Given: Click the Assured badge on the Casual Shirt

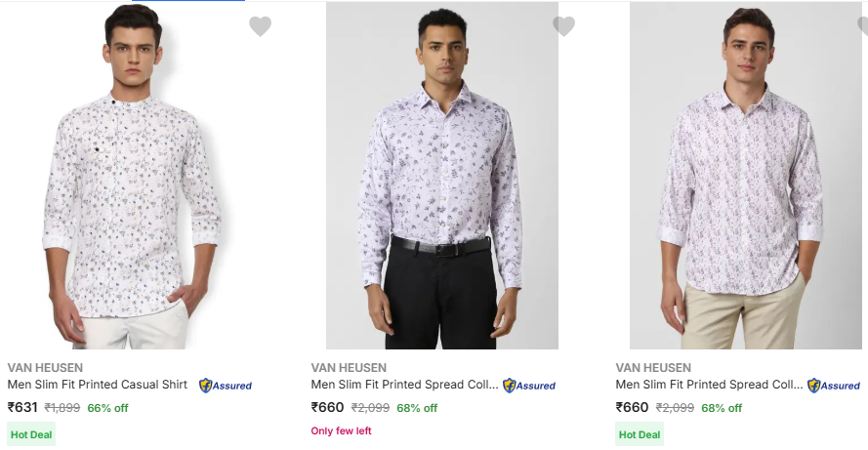Looking at the screenshot, I should tap(226, 386).
